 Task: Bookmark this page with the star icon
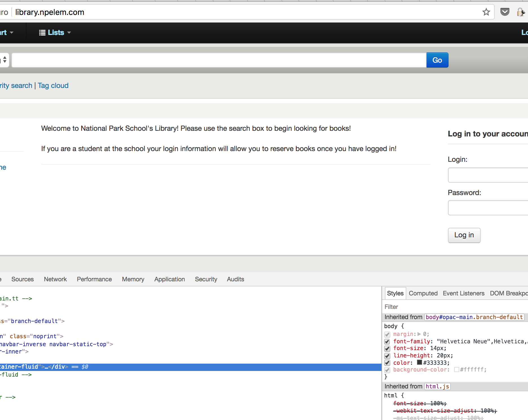click(486, 12)
